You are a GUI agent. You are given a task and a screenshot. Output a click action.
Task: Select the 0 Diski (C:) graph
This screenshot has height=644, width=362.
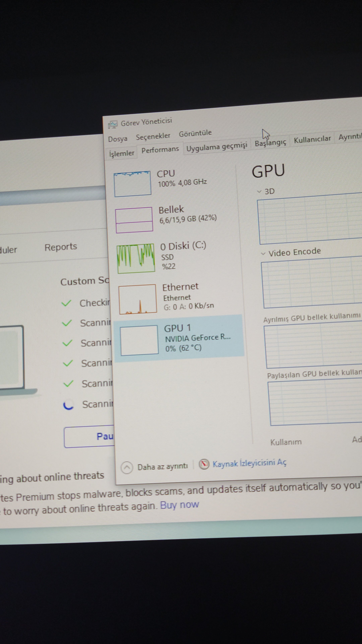136,258
